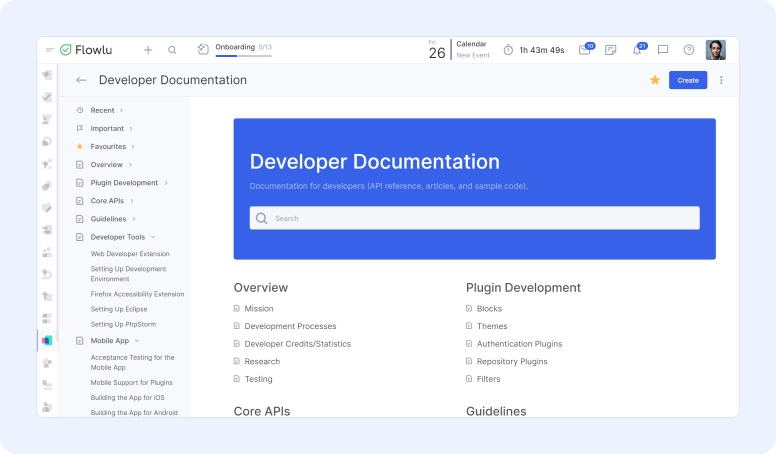Screen dimensions: 776x454
Task: Open Setting Up Eclipse page
Action: click(x=119, y=309)
